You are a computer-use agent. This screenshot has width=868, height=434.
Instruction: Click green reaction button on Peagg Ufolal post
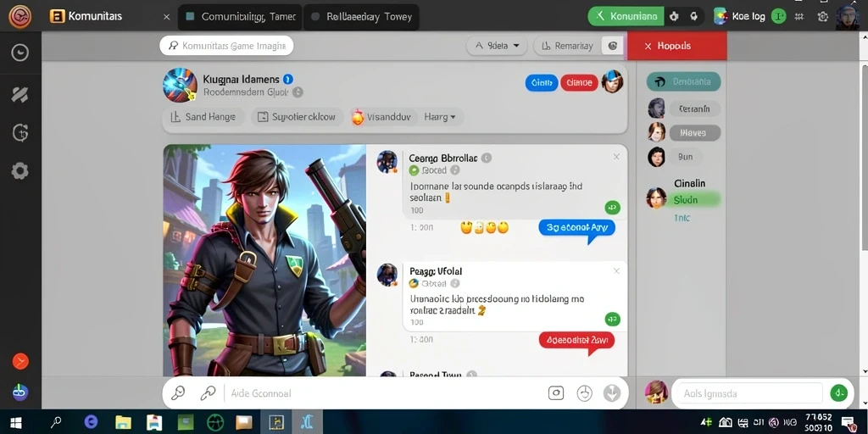612,319
